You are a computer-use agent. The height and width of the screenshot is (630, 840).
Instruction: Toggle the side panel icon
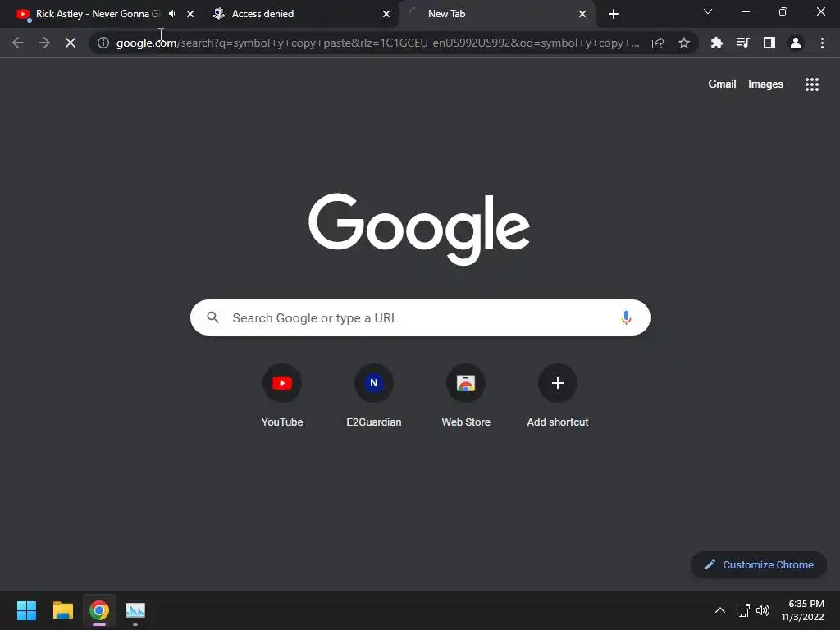point(769,43)
